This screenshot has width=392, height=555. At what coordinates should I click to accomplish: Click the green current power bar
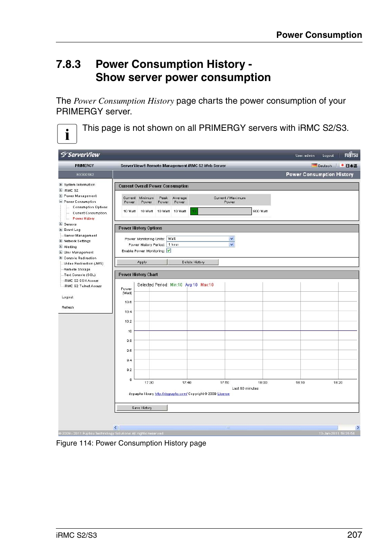point(194,211)
